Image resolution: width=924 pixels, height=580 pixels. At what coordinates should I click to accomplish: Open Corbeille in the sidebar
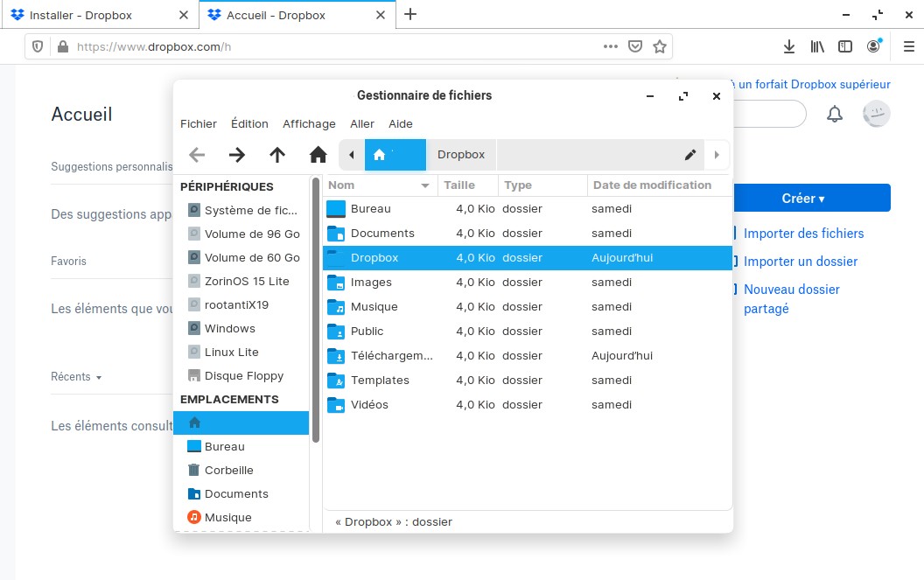pyautogui.click(x=228, y=470)
